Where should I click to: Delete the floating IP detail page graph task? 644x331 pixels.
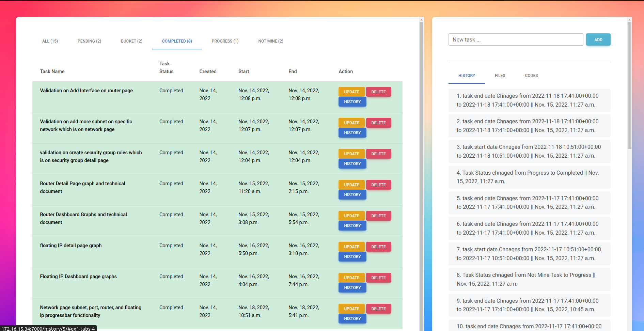click(x=378, y=247)
